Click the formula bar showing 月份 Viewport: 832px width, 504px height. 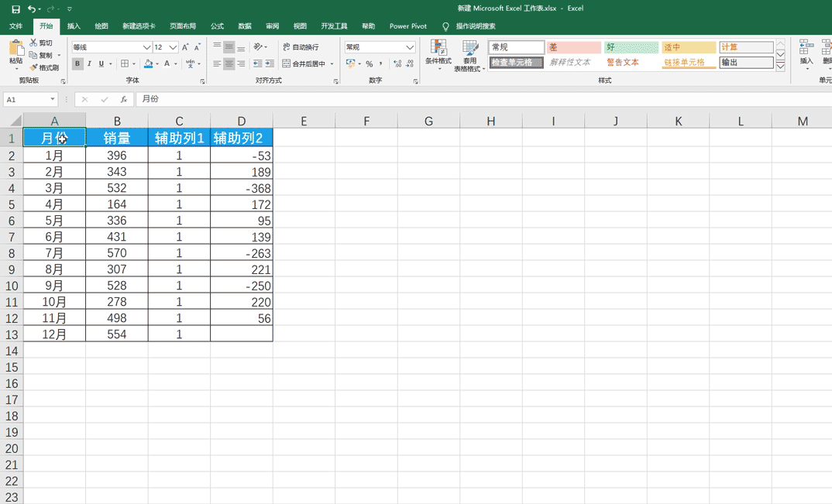483,99
